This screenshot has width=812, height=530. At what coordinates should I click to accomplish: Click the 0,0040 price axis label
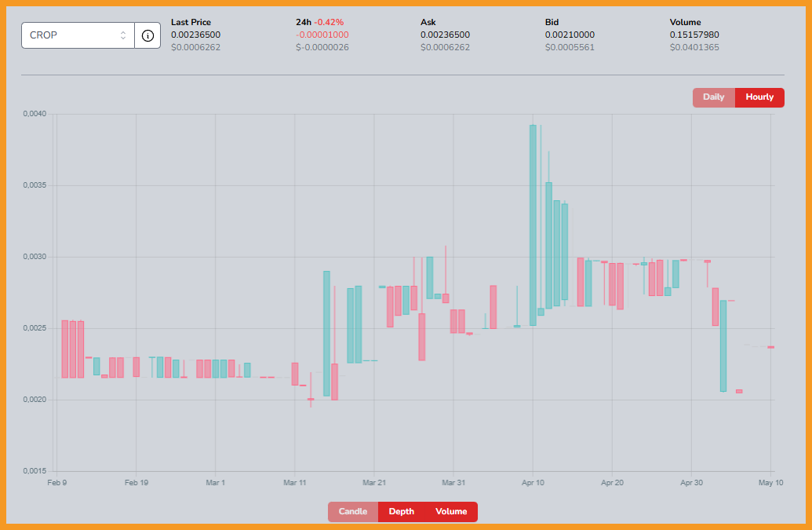click(x=35, y=114)
